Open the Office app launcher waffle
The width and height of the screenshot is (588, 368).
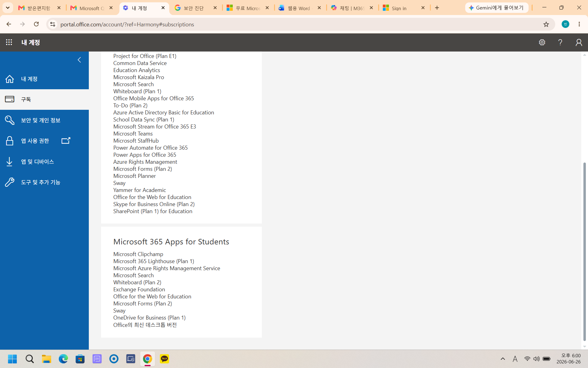click(9, 42)
